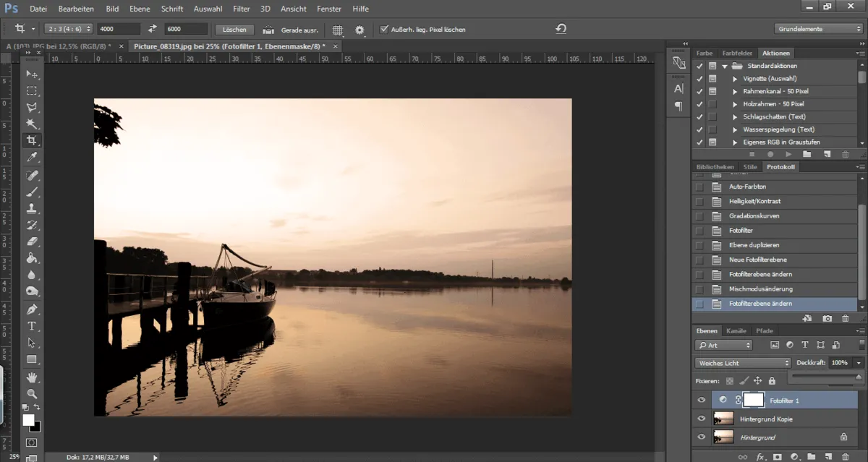Open the Weiches Licht blend mode dropdown

tap(742, 362)
